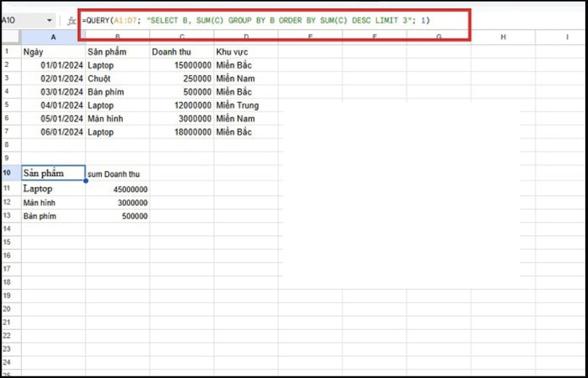Select revenue value 12000000
This screenshot has height=378, width=588.
[182, 105]
